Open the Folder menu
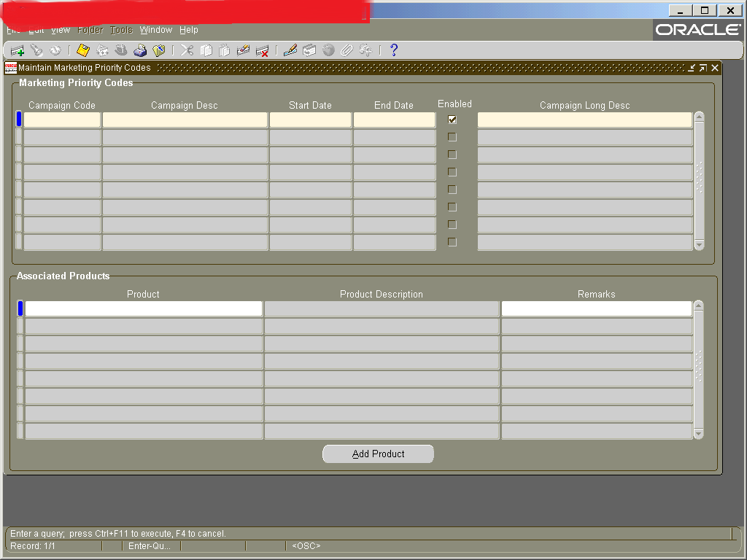The image size is (747, 560). click(90, 30)
